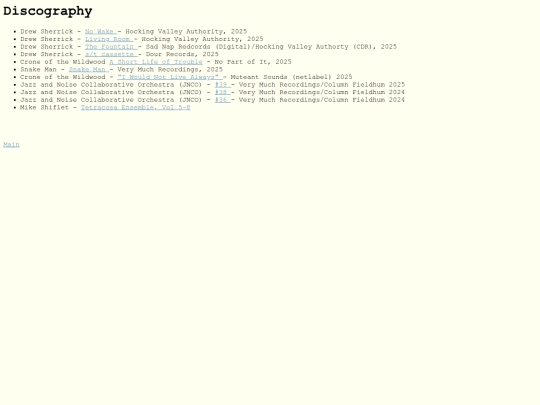Viewport: 540px width, 405px height.
Task: Open the "No Wake" album link
Action: click(101, 32)
